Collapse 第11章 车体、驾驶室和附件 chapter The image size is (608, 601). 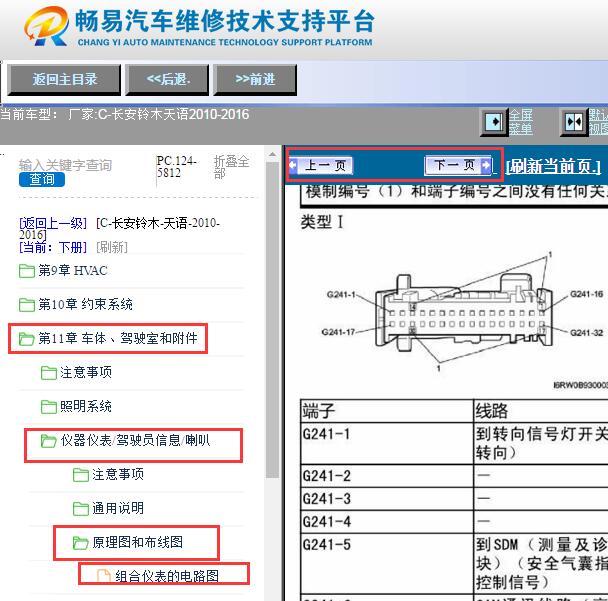[x=118, y=338]
